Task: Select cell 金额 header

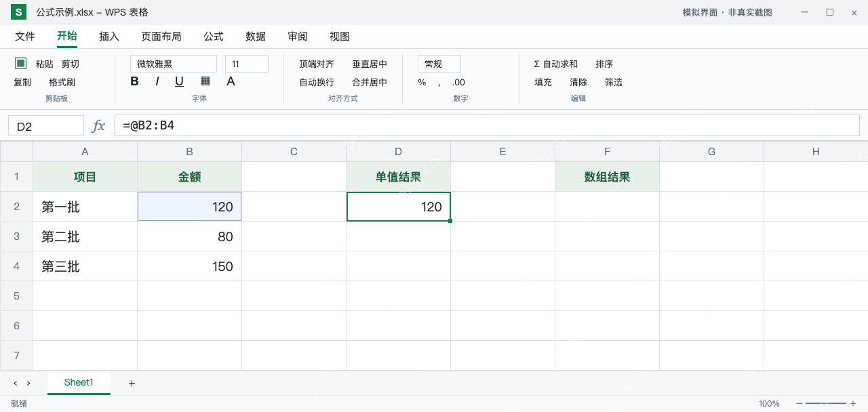Action: (189, 177)
